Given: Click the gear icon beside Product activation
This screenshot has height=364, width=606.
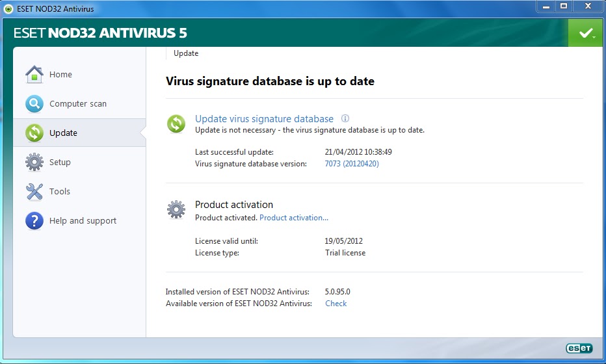Looking at the screenshot, I should pyautogui.click(x=176, y=210).
